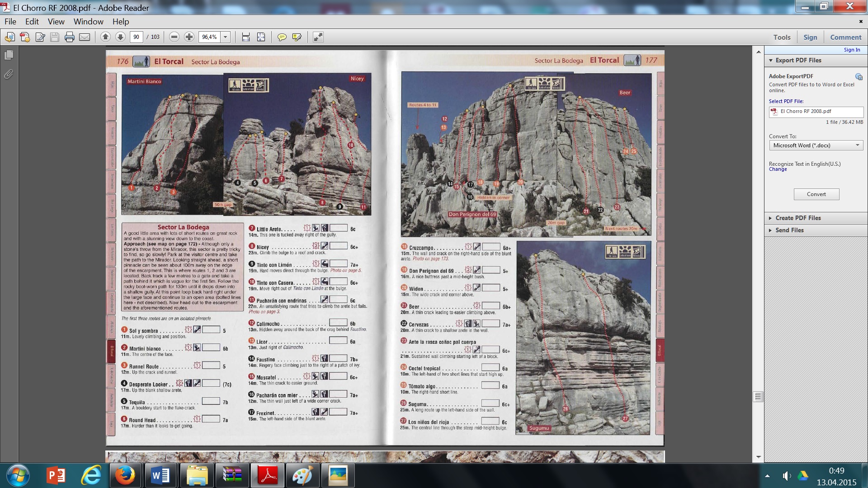This screenshot has width=868, height=488.
Task: Go to previous page arrow
Action: coord(105,37)
